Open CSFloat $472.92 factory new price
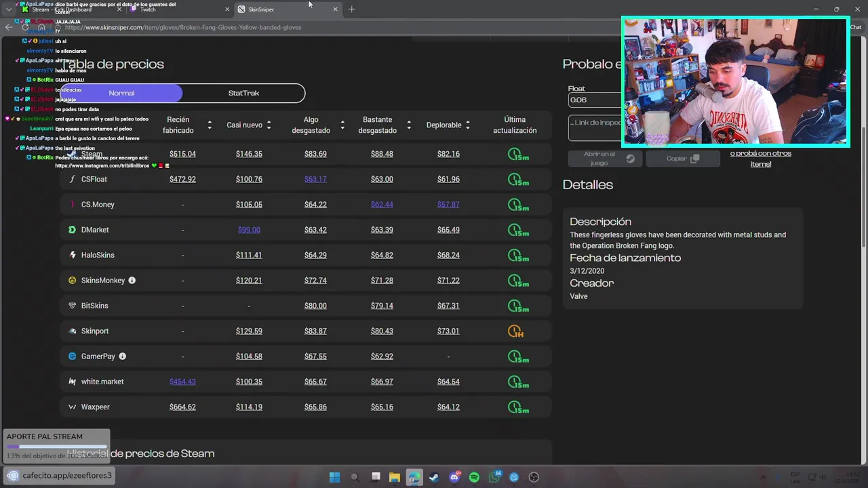 pyautogui.click(x=182, y=179)
